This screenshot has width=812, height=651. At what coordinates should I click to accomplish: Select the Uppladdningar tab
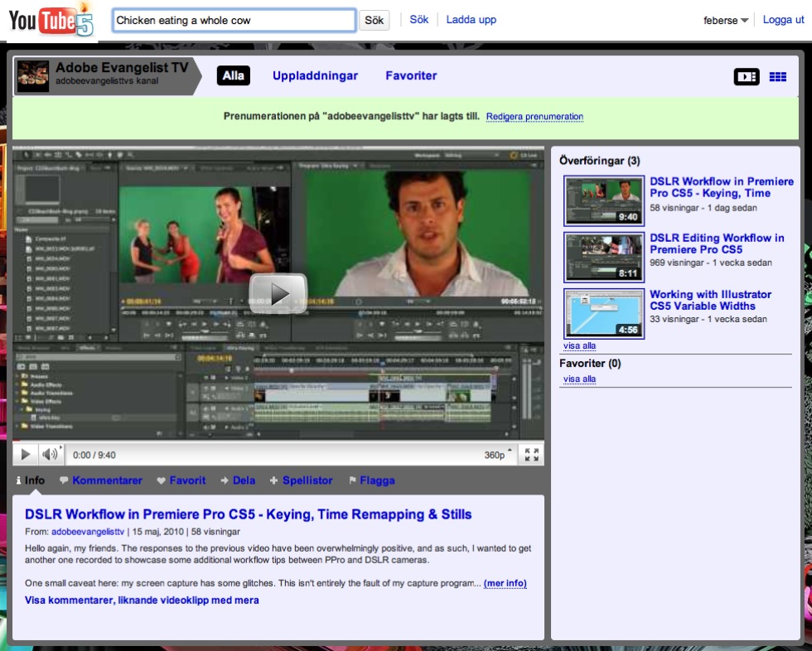(x=315, y=75)
